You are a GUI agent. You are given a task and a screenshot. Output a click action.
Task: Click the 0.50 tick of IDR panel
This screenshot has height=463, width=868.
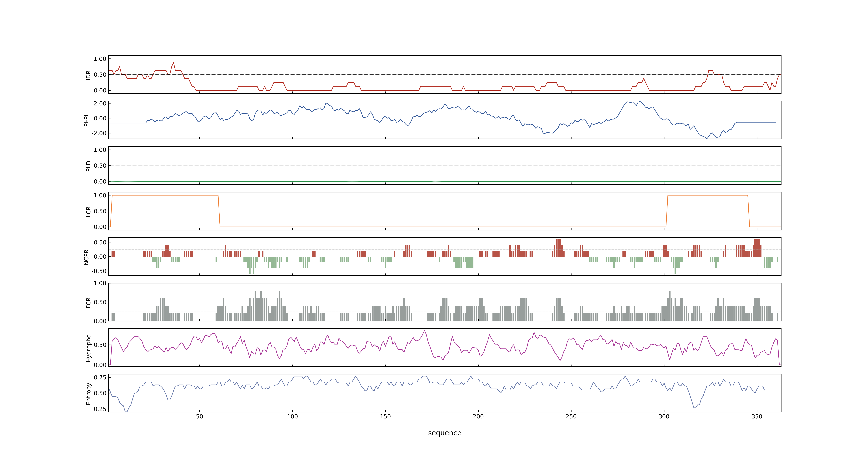tap(100, 75)
